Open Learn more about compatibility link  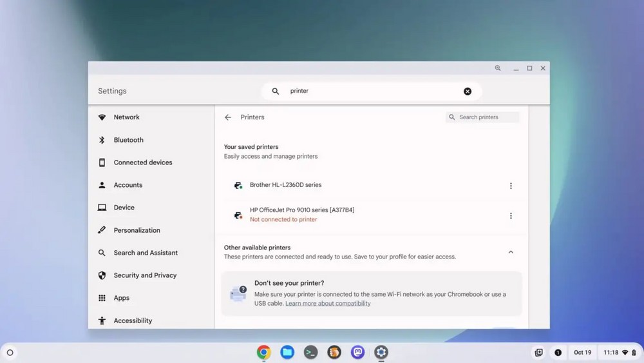[x=328, y=304]
